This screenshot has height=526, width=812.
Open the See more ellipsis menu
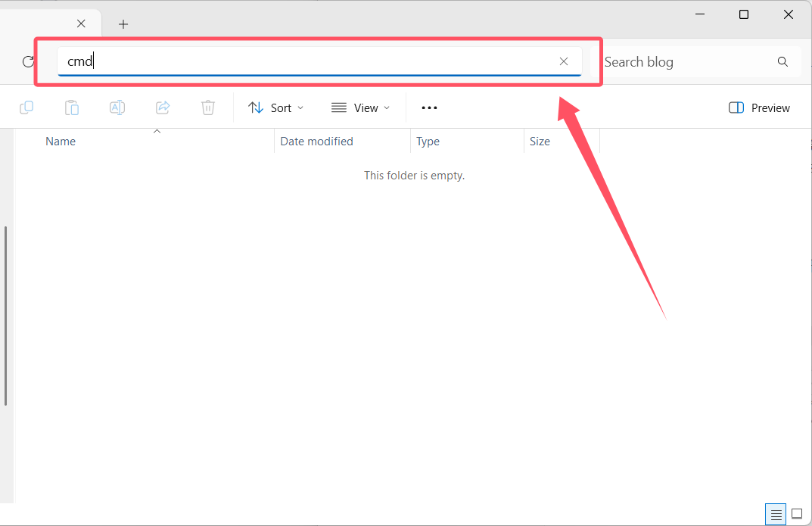point(429,107)
